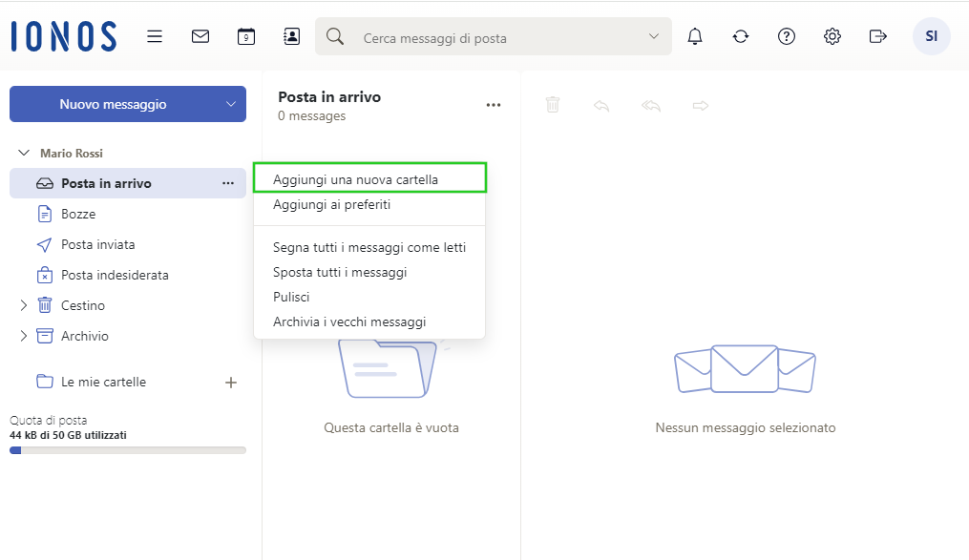The height and width of the screenshot is (560, 969).
Task: Click the Posta inviata paper plane icon
Action: click(x=45, y=245)
